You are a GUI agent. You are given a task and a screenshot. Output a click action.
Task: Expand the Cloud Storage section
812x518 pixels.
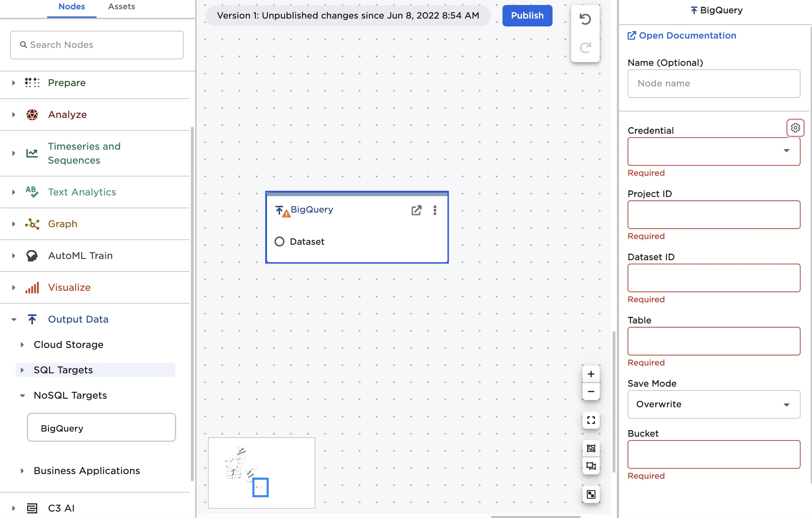click(22, 344)
